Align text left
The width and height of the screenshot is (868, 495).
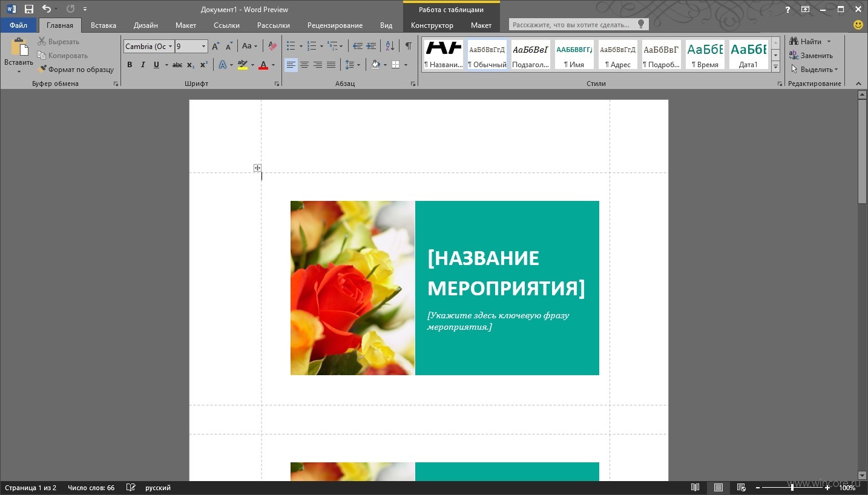291,65
